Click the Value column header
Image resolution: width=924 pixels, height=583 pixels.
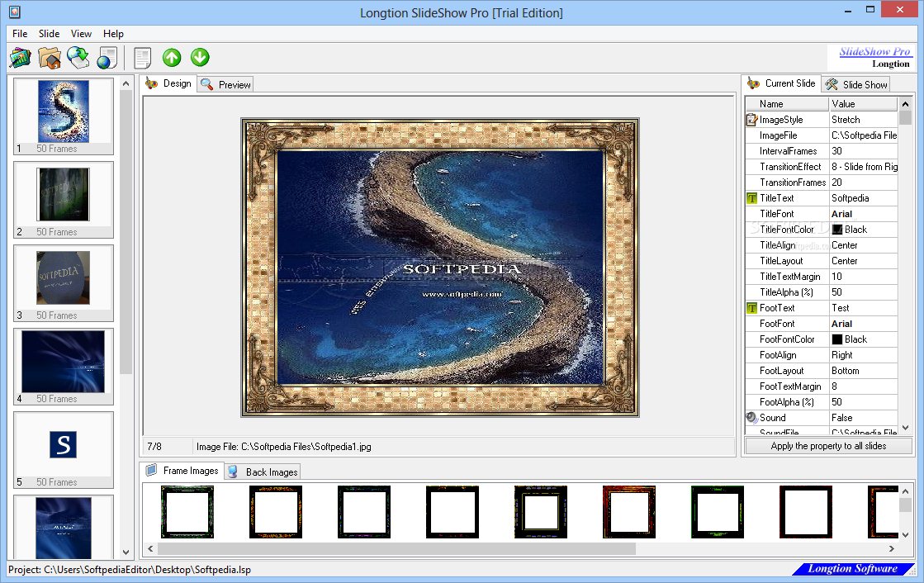pyautogui.click(x=864, y=104)
